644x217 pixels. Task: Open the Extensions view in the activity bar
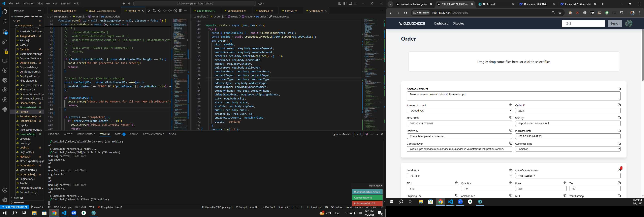(x=5, y=51)
